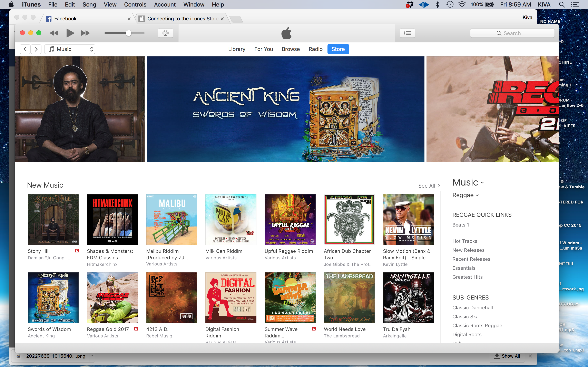Open Spotlight search in the menu bar

(561, 5)
